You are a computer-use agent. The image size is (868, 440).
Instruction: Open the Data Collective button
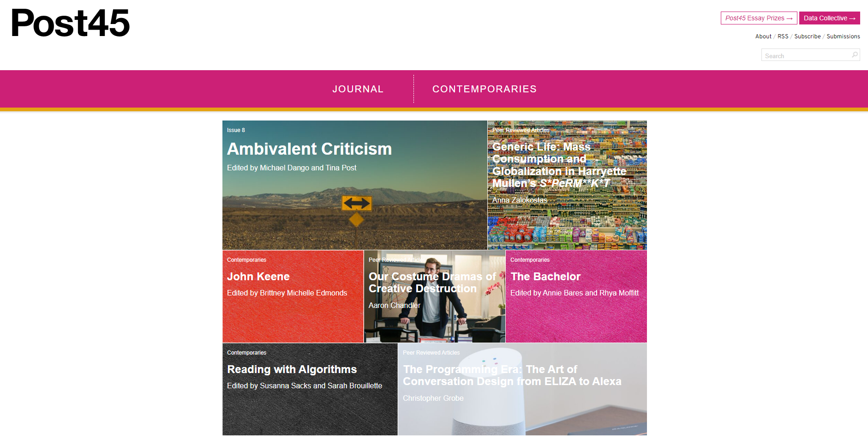point(830,18)
